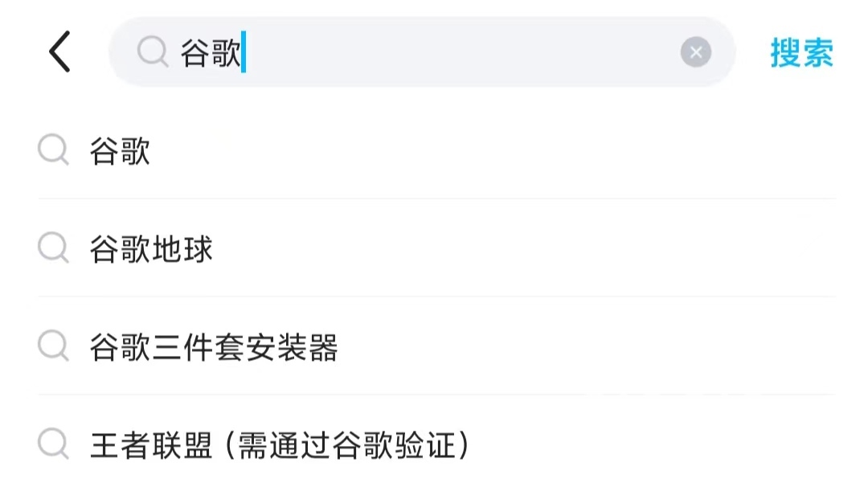Select the 谷歌 suggestion text

click(121, 151)
